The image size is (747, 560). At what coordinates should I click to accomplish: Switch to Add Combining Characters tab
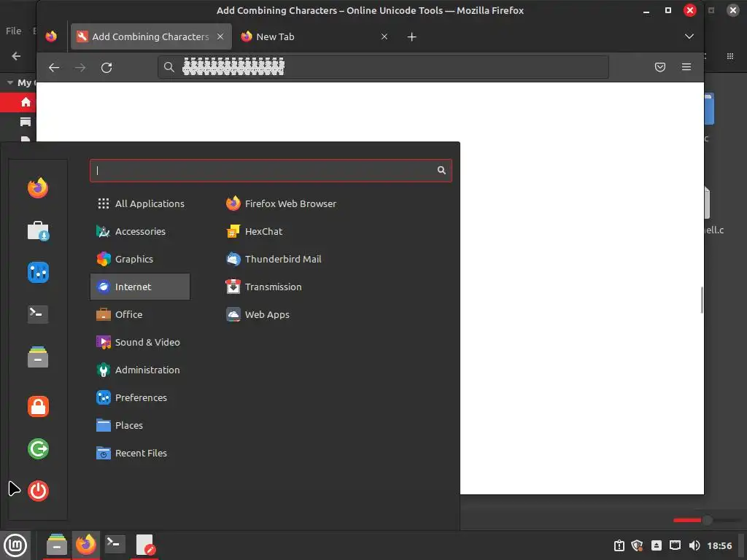[x=150, y=36]
